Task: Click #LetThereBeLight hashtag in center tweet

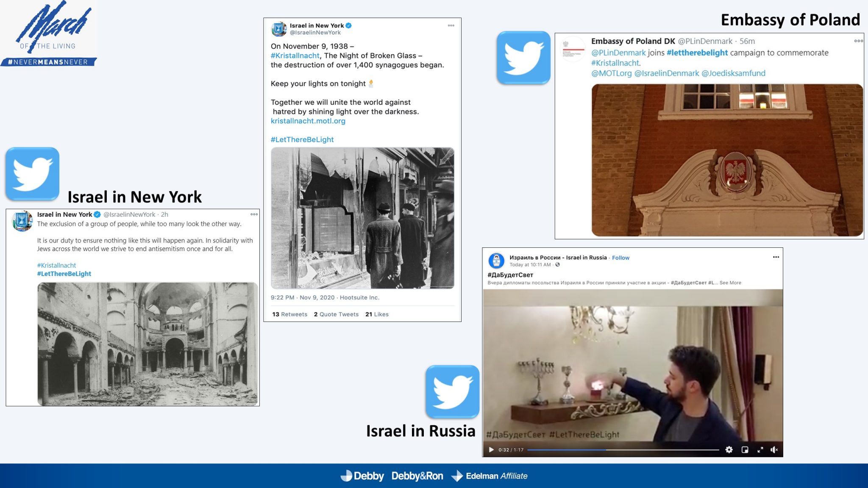Action: click(302, 139)
